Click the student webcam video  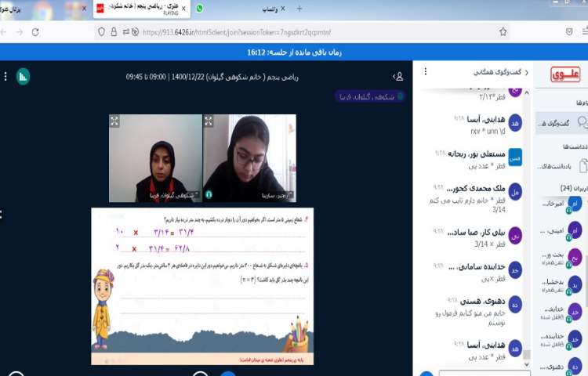point(249,158)
